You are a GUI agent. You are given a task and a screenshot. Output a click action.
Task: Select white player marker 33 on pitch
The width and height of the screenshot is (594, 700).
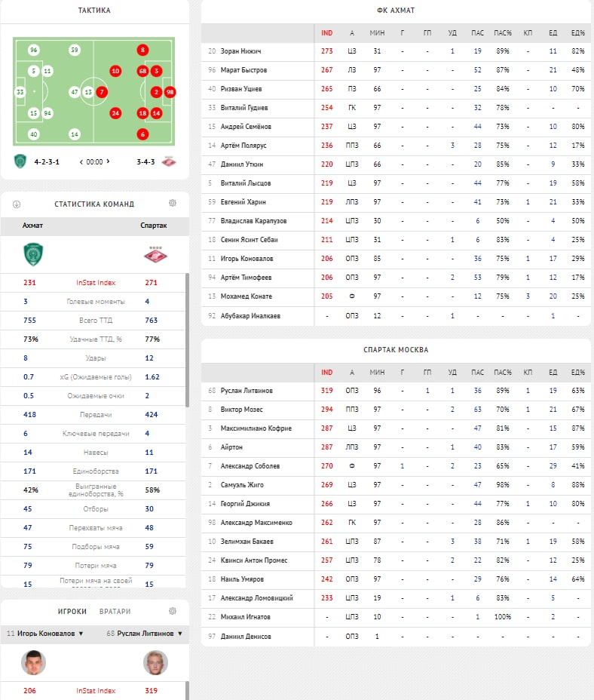(20, 92)
